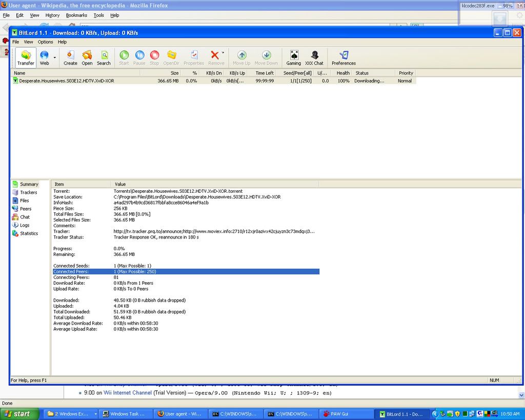Click the Windows Start button
This screenshot has width=525, height=420.
coord(19,414)
